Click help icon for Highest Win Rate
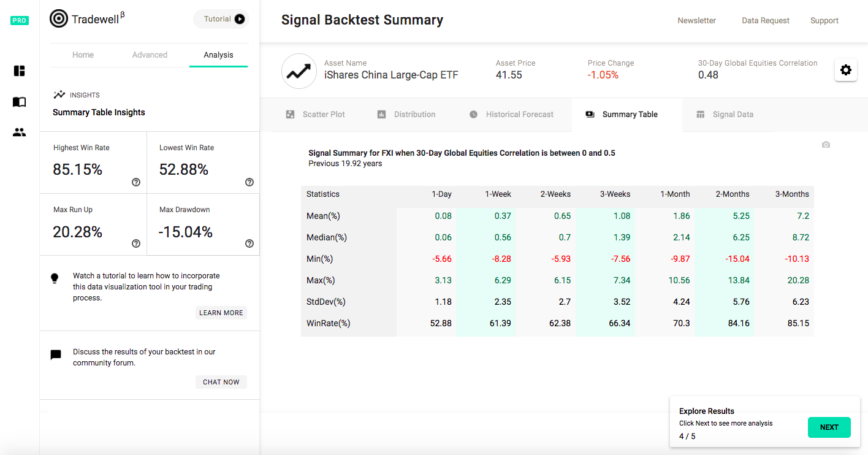 [x=136, y=182]
